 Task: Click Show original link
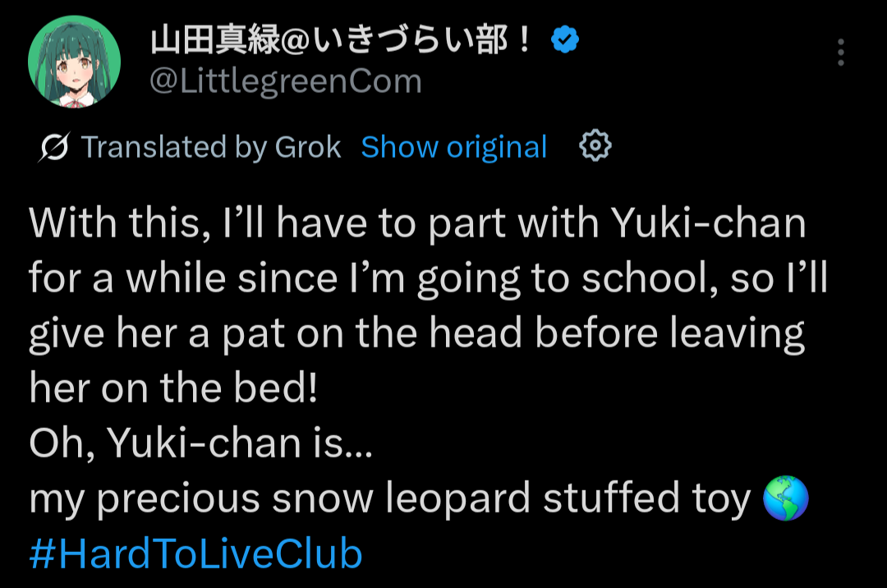pyautogui.click(x=453, y=148)
